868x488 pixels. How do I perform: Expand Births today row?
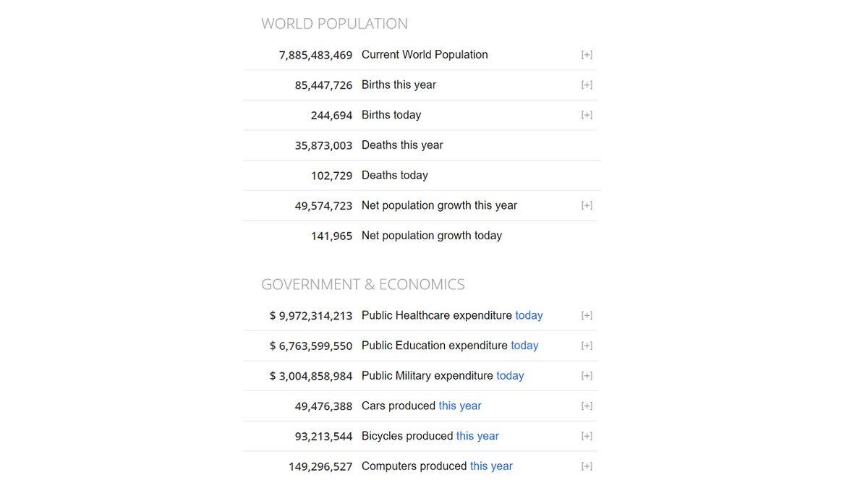587,115
